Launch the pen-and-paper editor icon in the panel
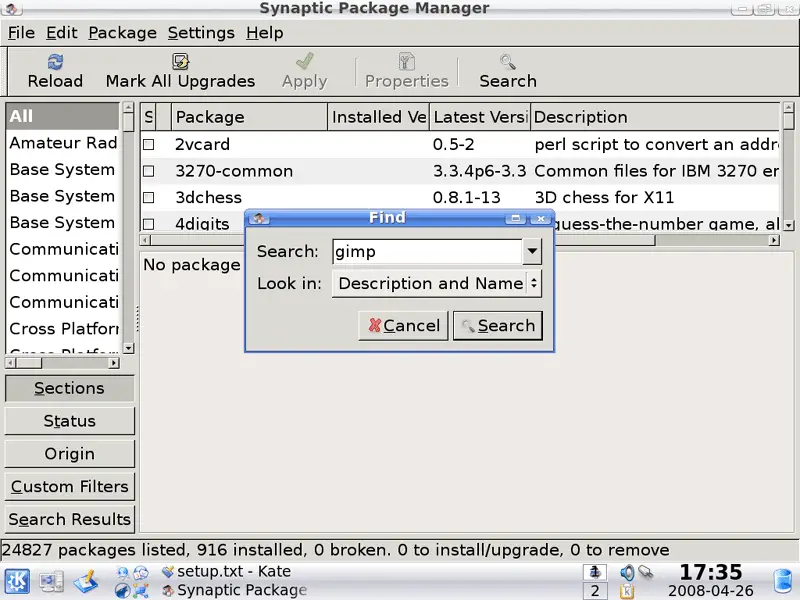This screenshot has height=600, width=800. [x=86, y=582]
